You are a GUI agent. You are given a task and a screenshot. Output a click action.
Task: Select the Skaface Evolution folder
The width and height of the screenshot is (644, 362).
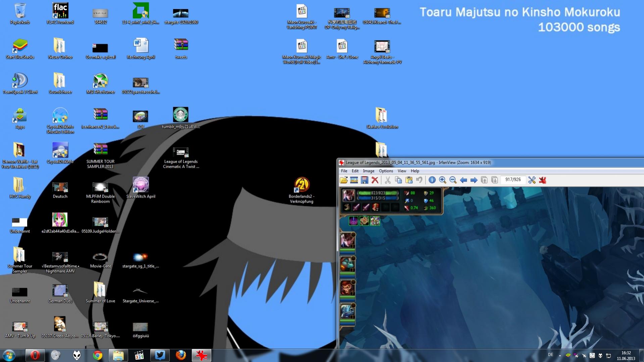coord(382,118)
